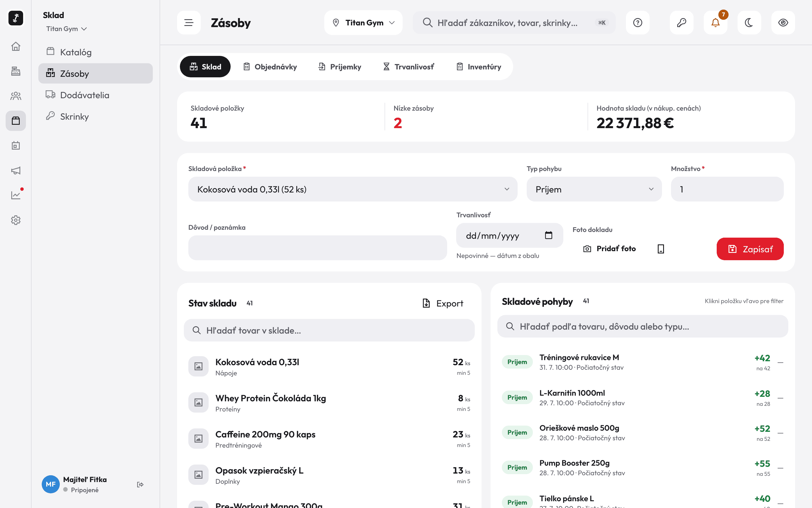Expand the Titan Gym sidebar branch selector
Screen dimensions: 812x508
(x=67, y=29)
